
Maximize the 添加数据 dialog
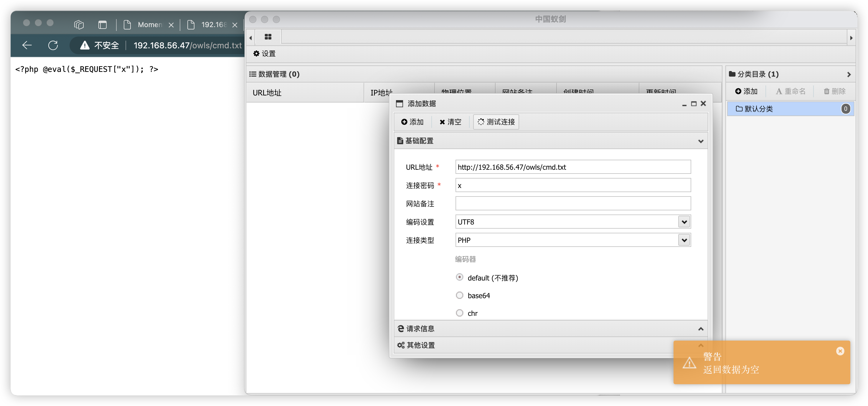[x=694, y=104]
